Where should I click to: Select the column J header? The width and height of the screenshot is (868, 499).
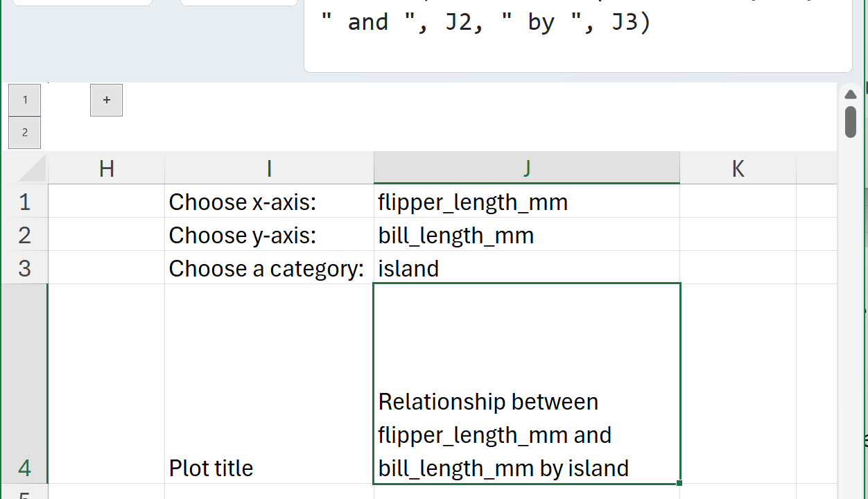pyautogui.click(x=526, y=168)
